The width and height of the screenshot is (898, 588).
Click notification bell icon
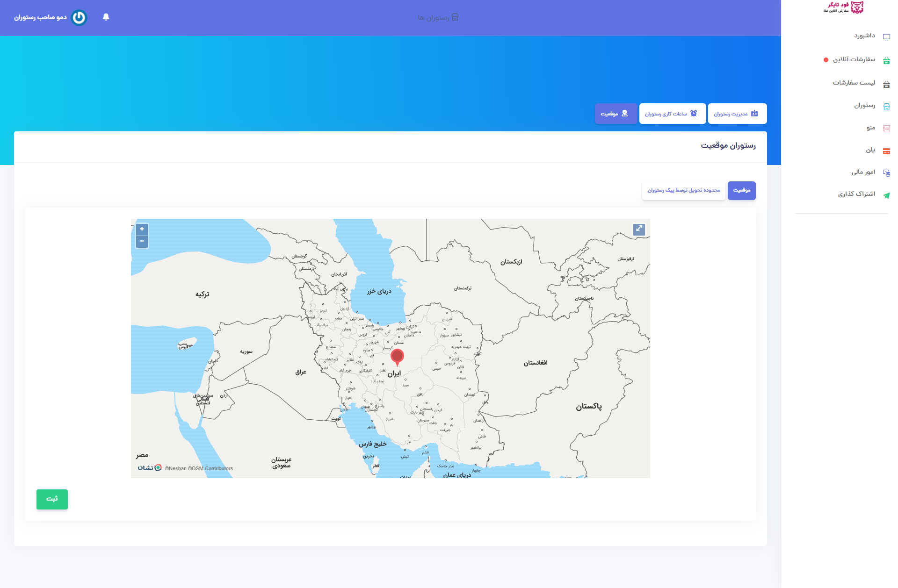107,17
